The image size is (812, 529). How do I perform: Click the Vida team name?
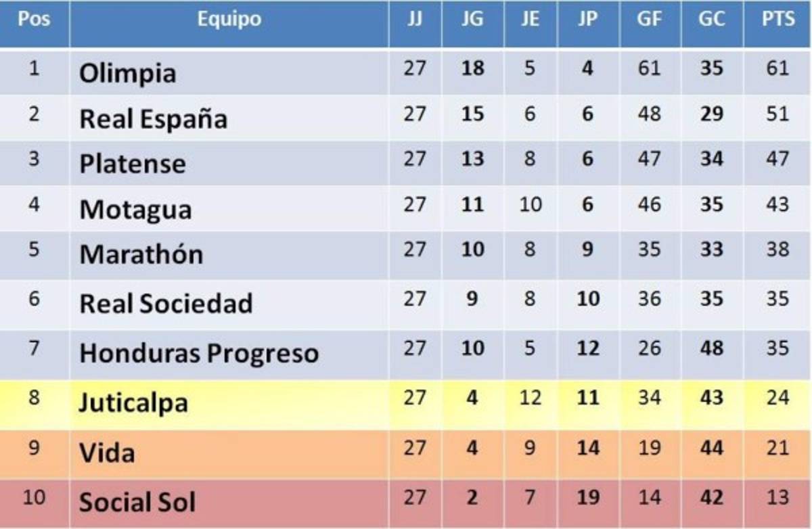107,453
